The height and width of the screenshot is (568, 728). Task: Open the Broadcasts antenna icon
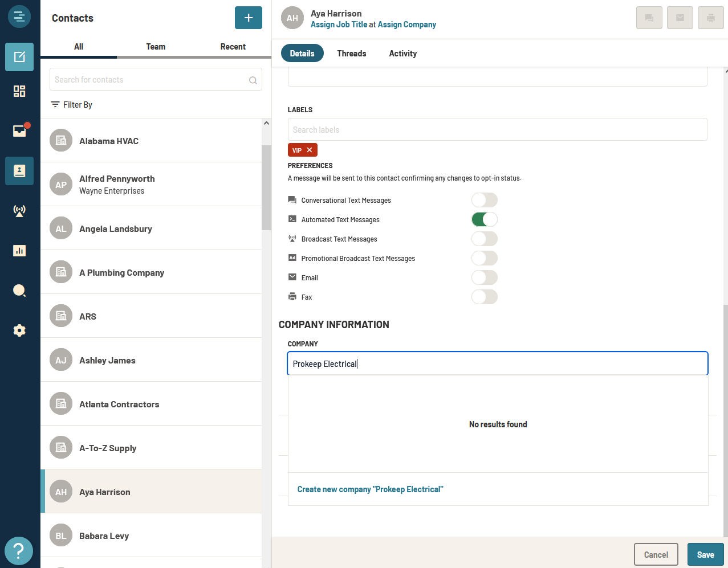pos(19,210)
